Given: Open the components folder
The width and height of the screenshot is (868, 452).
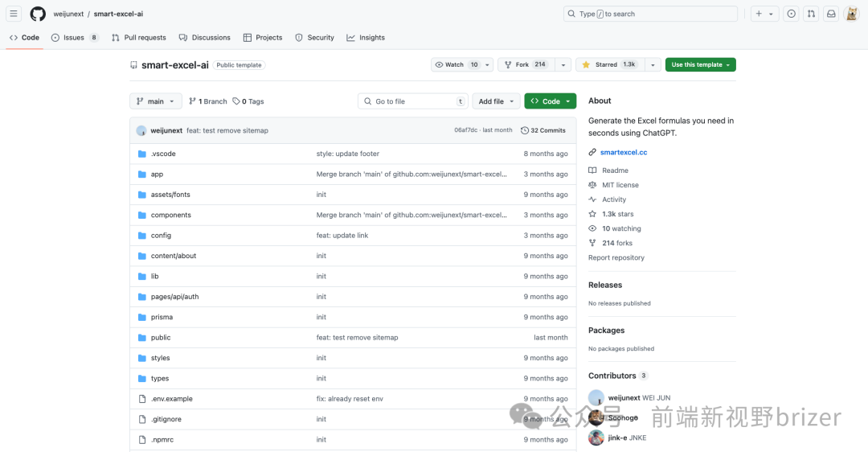Looking at the screenshot, I should point(171,215).
